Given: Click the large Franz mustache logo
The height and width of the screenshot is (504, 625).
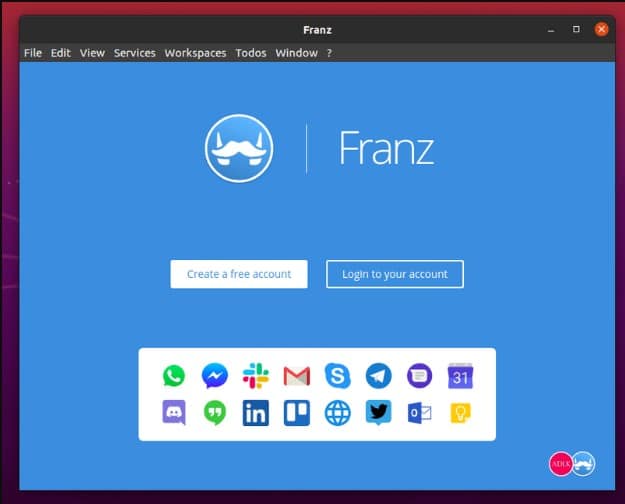Looking at the screenshot, I should (239, 148).
